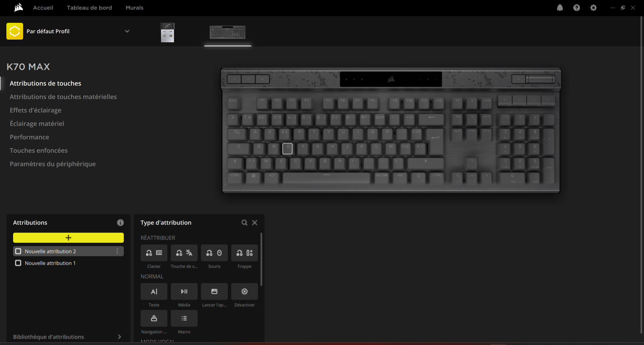Image resolution: width=644 pixels, height=345 pixels.
Task: Open options menu for Nouvelle attribution 2
Action: coord(117,251)
